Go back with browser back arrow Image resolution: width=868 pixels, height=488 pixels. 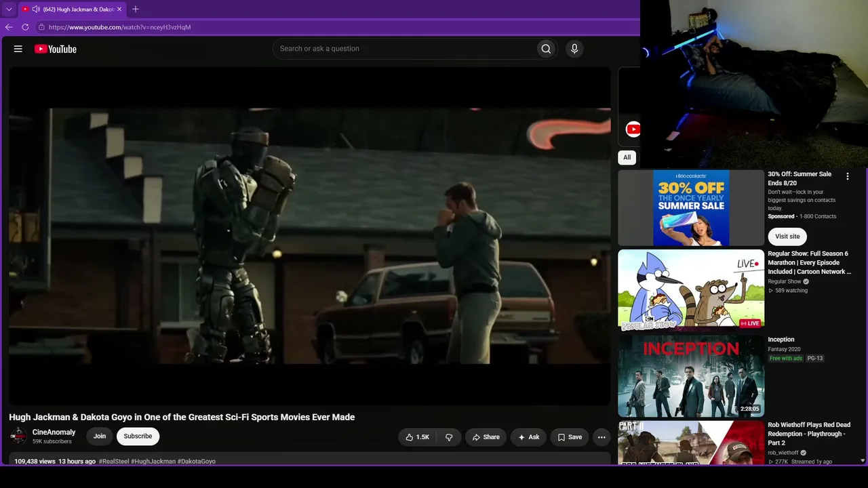click(9, 27)
